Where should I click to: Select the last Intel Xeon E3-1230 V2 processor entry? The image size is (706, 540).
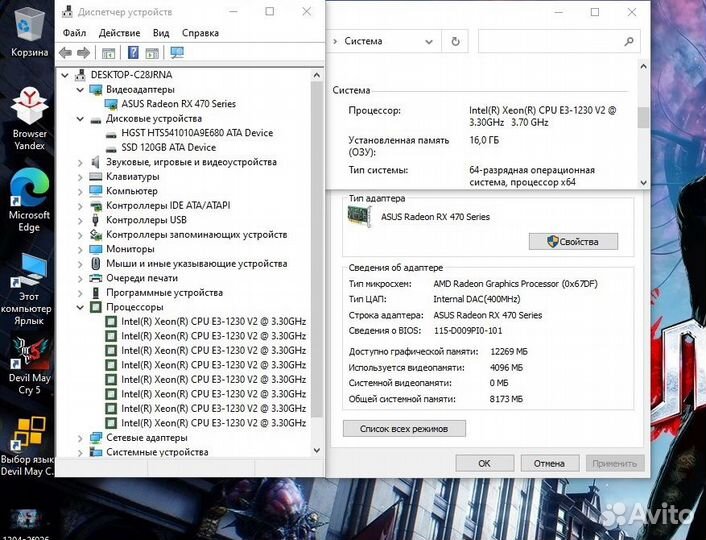213,423
